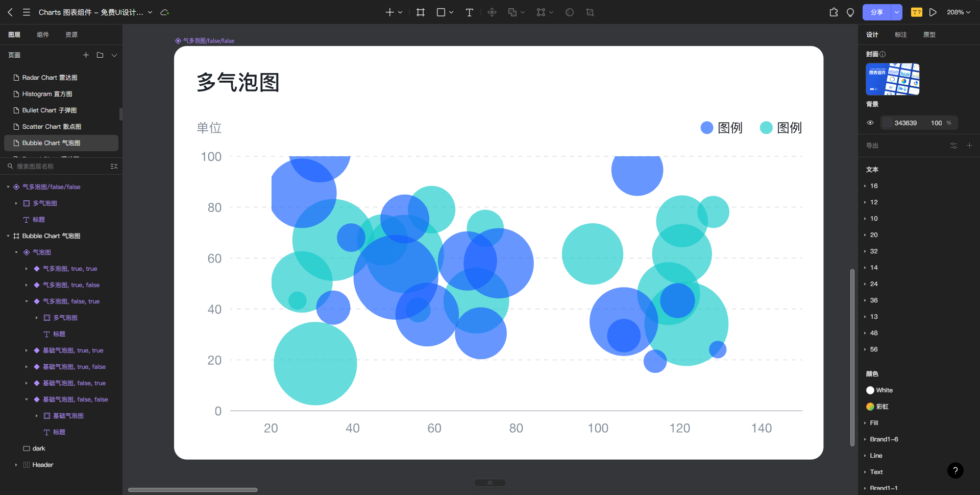This screenshot has height=495, width=980.
Task: Select the 彩虹 gradient color swatch
Action: 870,407
